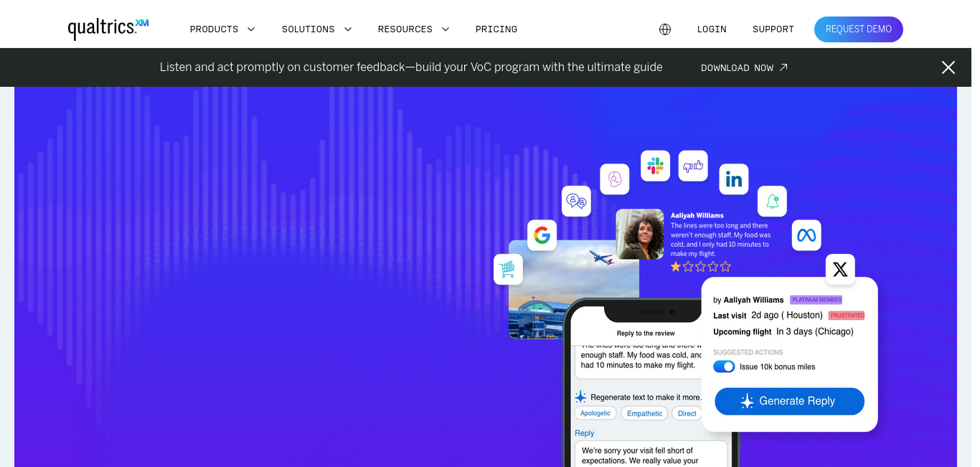Click the Reply text box on the phone
Viewport: 980px width, 467px height.
651,455
